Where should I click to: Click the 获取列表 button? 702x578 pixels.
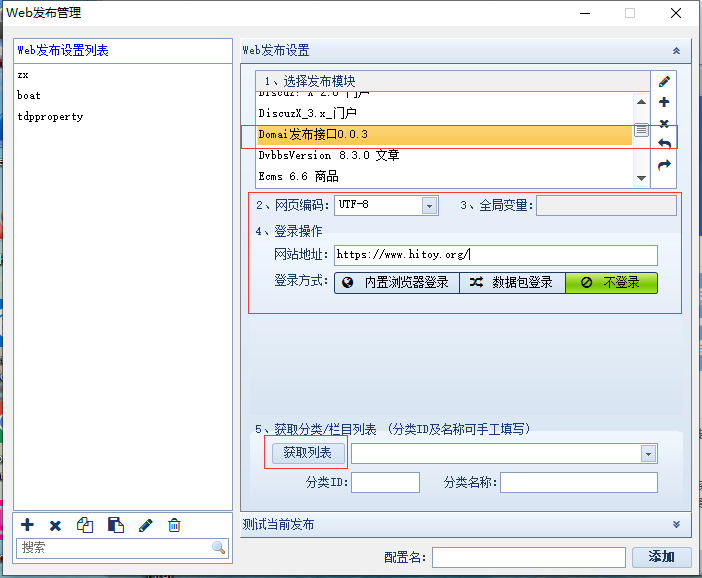click(307, 453)
